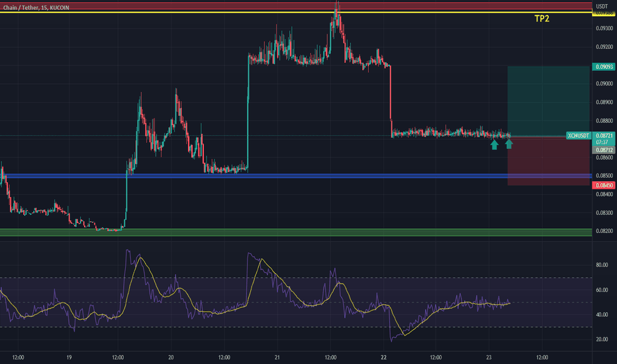This screenshot has height=364, width=617.
Task: Click the red 0.08450 stop price label
Action: (604, 185)
